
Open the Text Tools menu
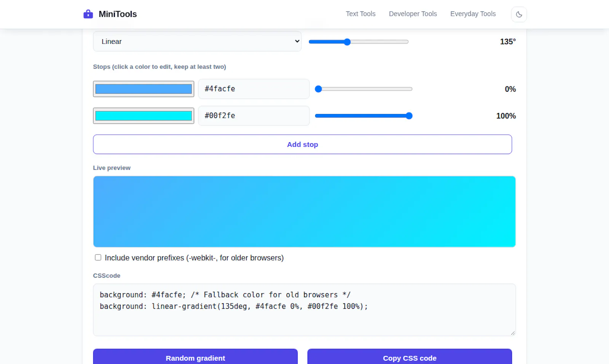360,14
